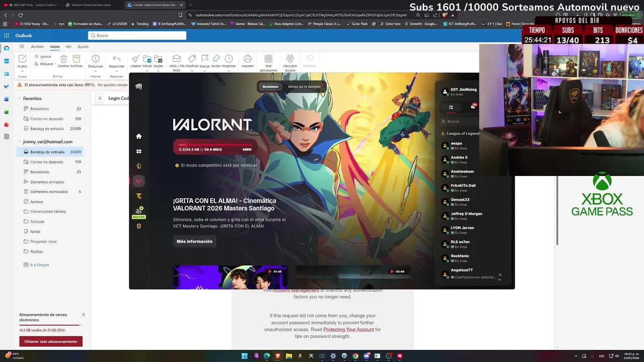This screenshot has height=362, width=644.
Task: Switch to Inicio ribbon tab
Action: coord(55,47)
